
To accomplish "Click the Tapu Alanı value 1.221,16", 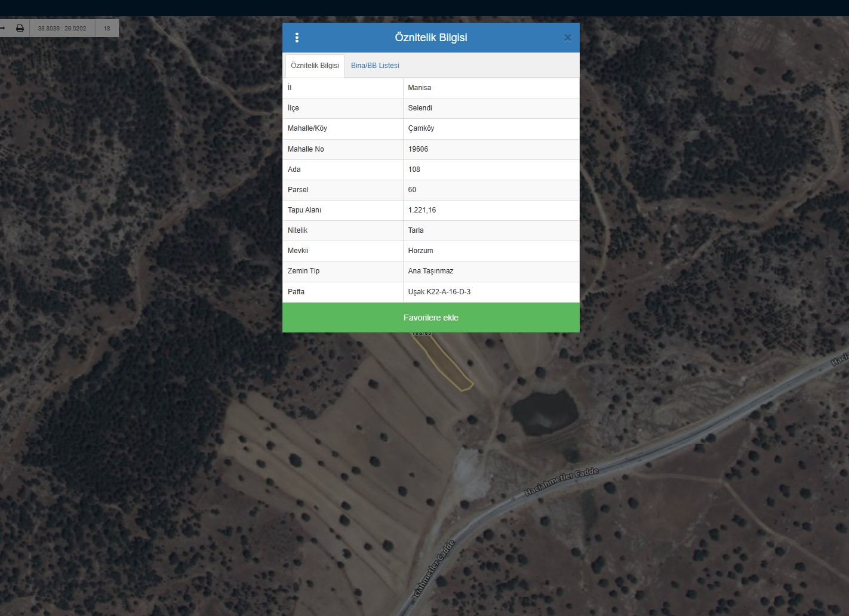I will tap(422, 210).
